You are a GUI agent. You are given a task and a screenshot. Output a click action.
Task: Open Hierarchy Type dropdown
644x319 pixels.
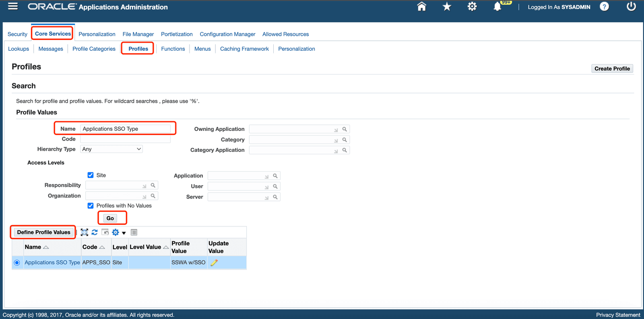pyautogui.click(x=111, y=149)
